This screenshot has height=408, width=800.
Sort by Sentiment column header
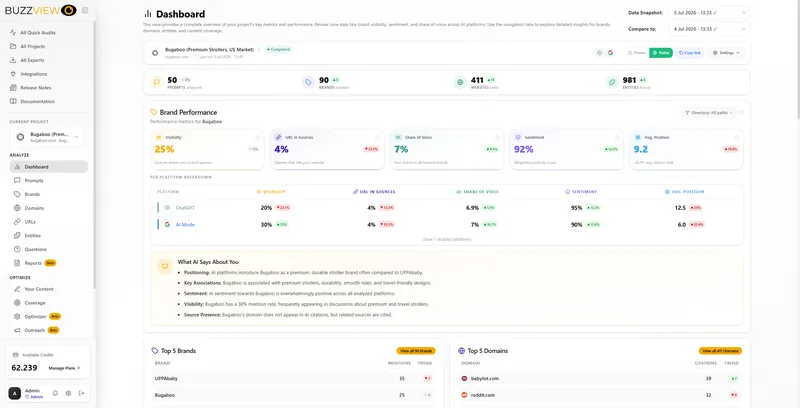coord(581,192)
